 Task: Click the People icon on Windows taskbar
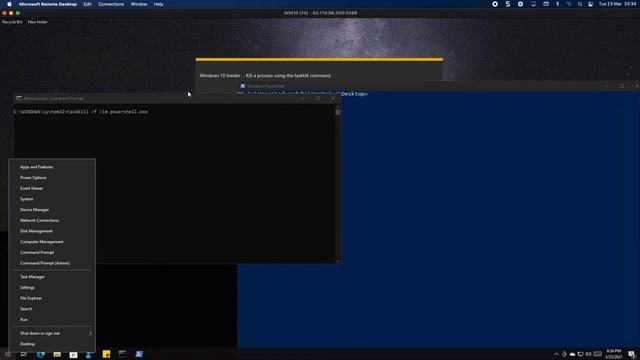point(89,354)
